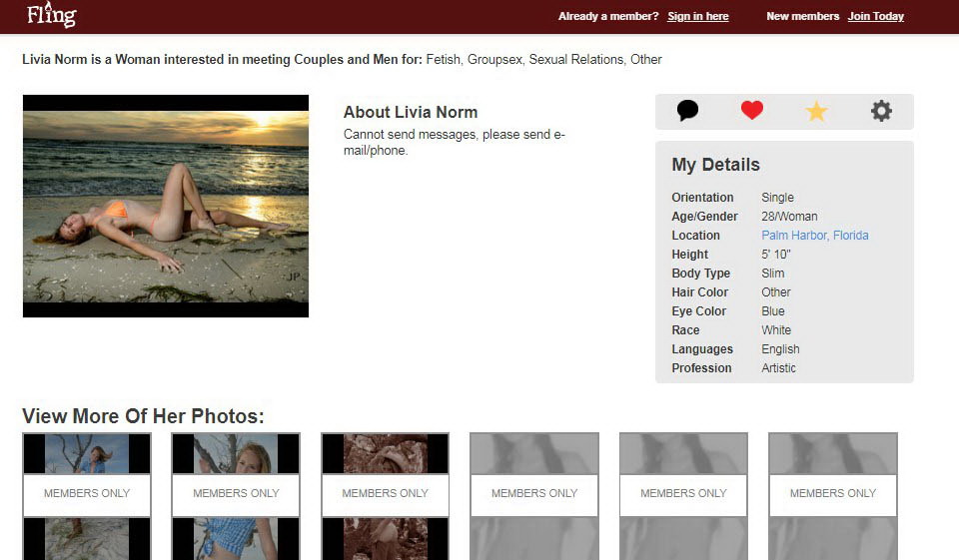This screenshot has width=959, height=560.
Task: Open the sixth greyed-out photo thumbnail
Action: point(832,495)
